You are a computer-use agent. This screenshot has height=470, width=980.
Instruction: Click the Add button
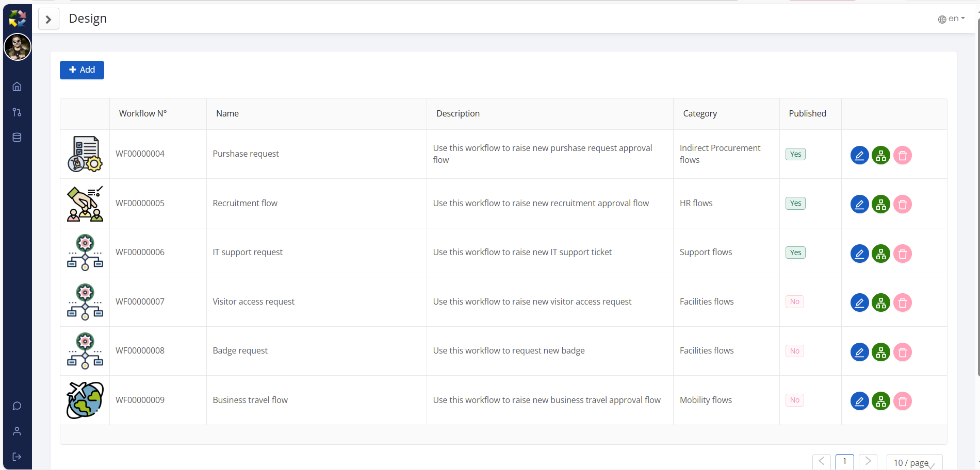82,70
